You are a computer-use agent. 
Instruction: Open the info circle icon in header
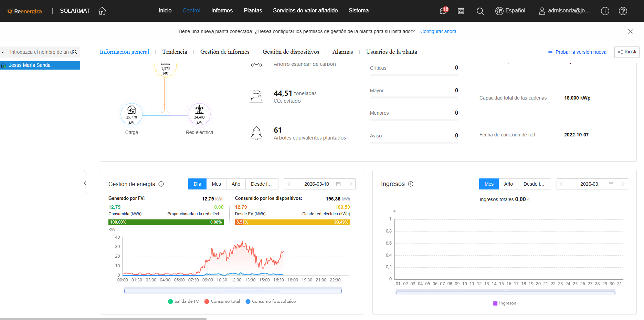pos(605,11)
